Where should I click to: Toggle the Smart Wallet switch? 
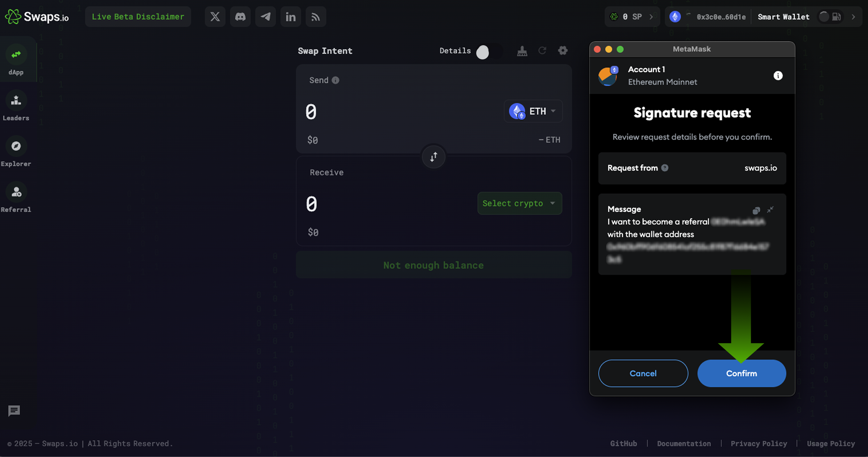click(830, 17)
